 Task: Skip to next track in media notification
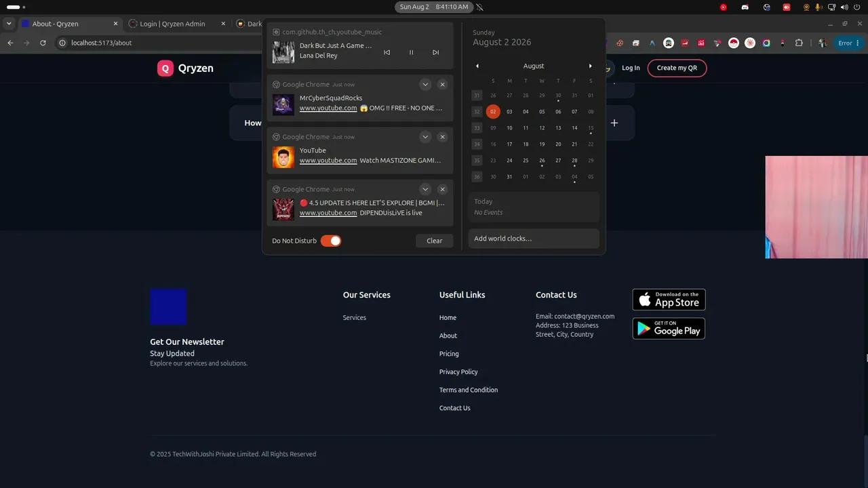435,52
